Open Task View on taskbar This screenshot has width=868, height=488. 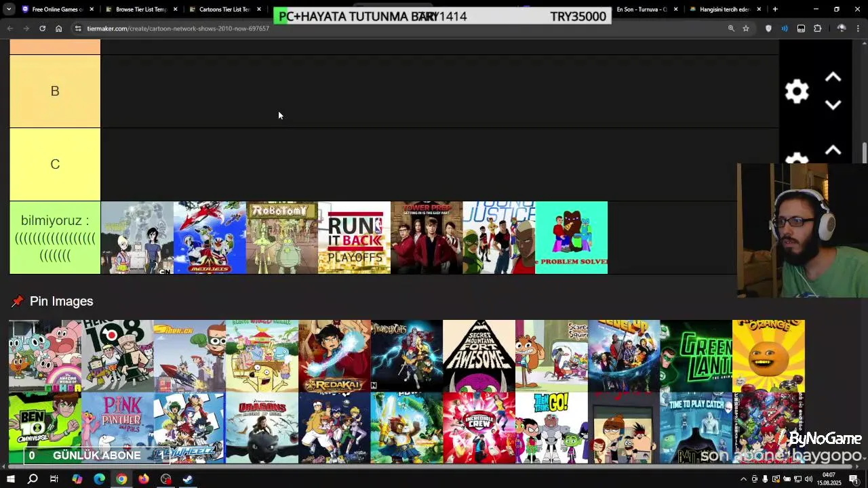point(54,479)
